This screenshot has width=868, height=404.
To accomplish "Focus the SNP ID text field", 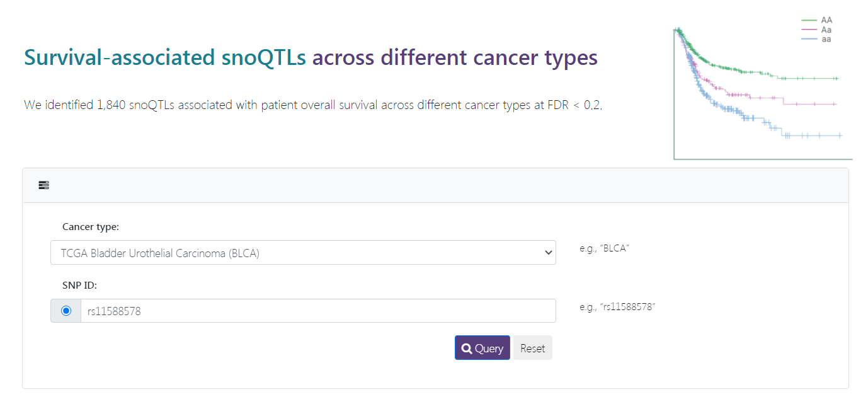I will 318,311.
